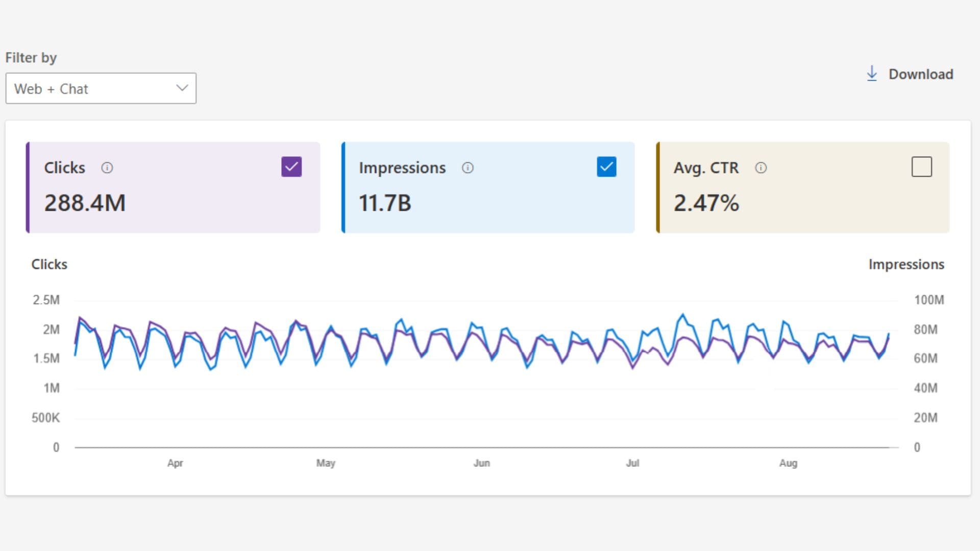Open the Web + Chat filter dropdown
980x551 pixels.
point(101,89)
